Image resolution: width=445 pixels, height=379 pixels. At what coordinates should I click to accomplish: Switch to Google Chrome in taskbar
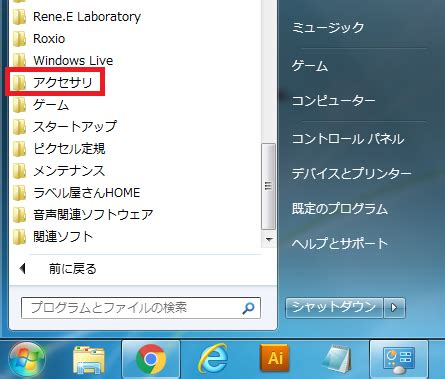pos(151,359)
